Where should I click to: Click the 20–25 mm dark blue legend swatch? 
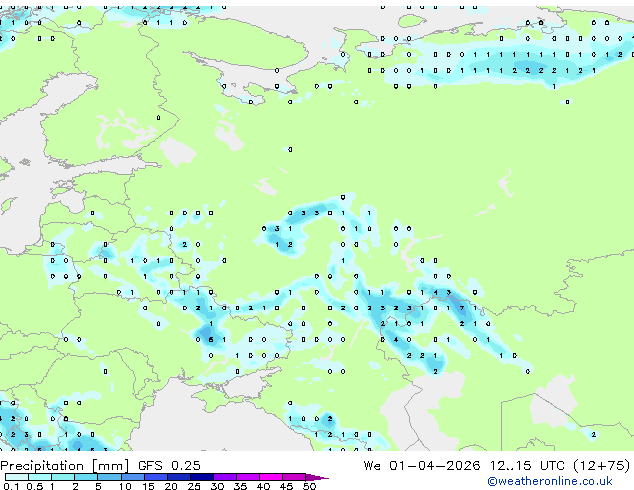178,477
